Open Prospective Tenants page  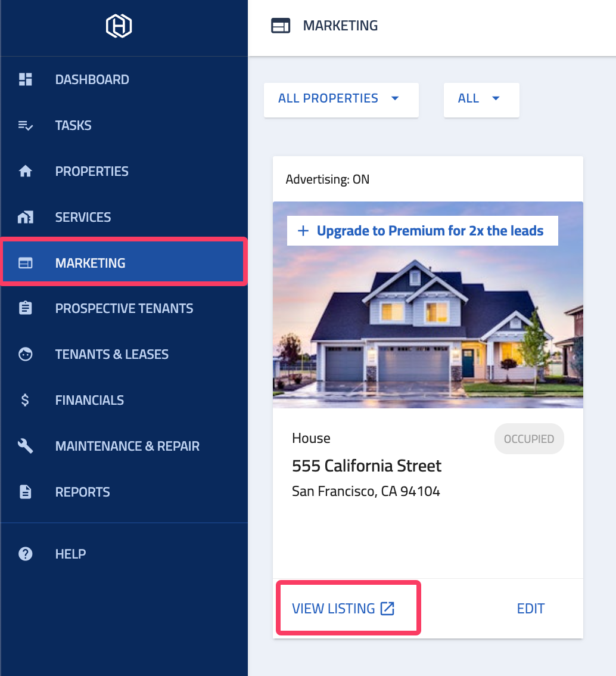tap(124, 308)
